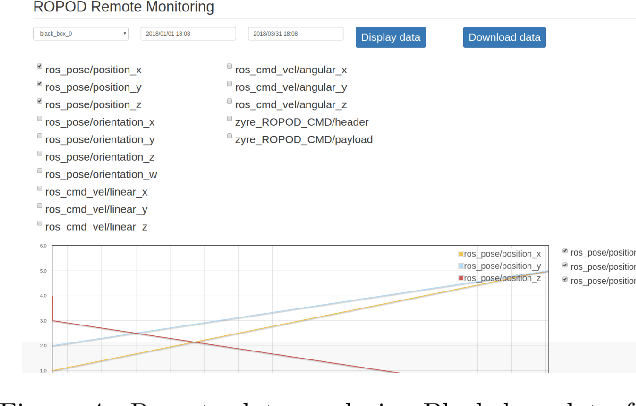Uncheck the ros_pose/position_y checkbox
The width and height of the screenshot is (636, 406).
(x=40, y=85)
